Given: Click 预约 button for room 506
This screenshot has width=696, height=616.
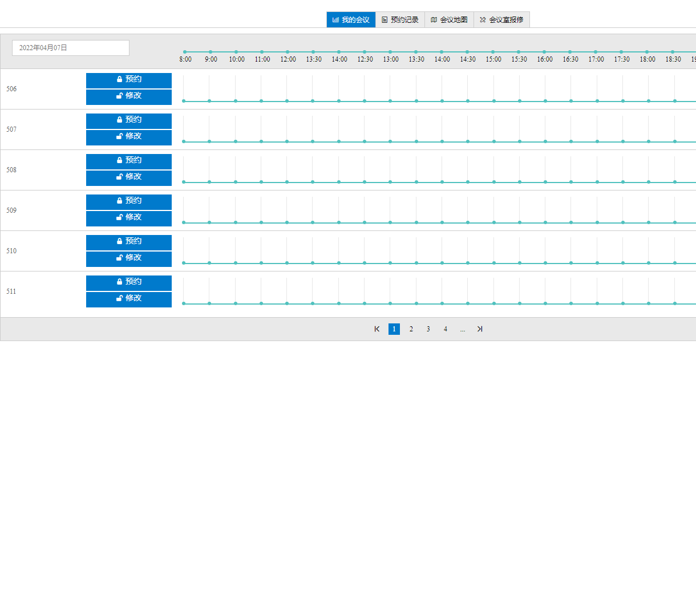Looking at the screenshot, I should pyautogui.click(x=129, y=80).
